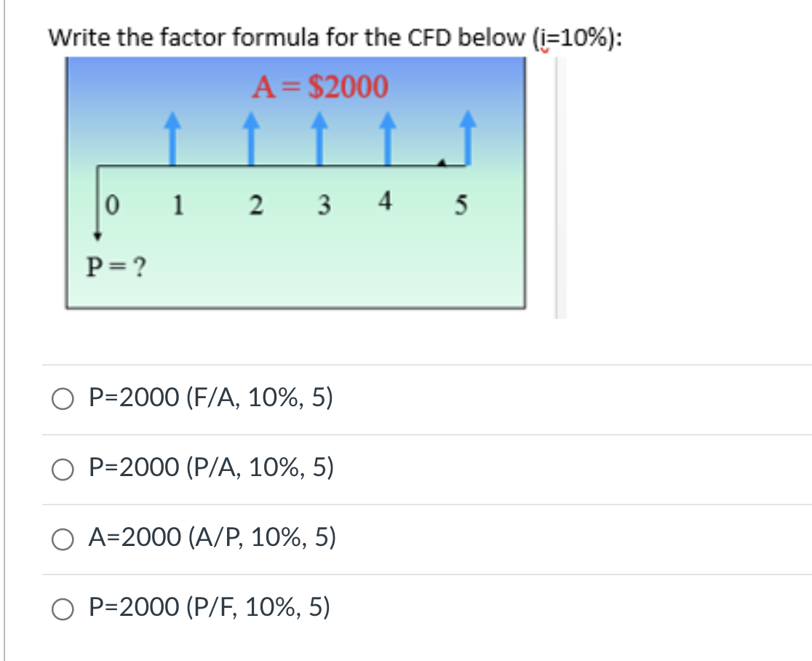The image size is (812, 661).
Task: Click the upward arrow at year 5
Action: (468, 138)
